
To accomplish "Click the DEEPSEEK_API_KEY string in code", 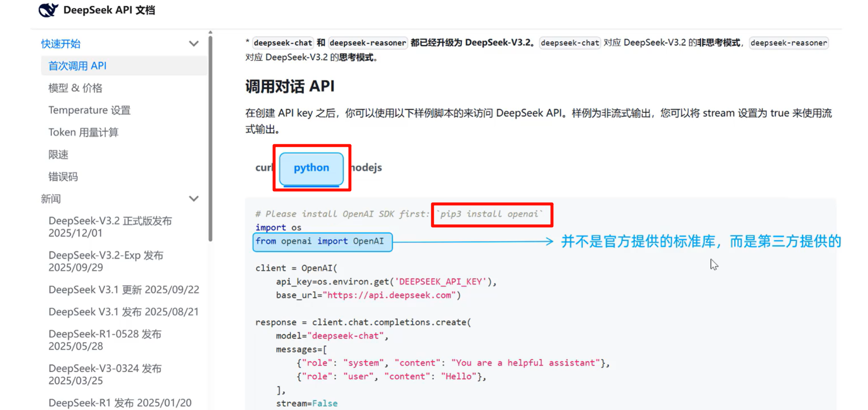I will point(441,282).
